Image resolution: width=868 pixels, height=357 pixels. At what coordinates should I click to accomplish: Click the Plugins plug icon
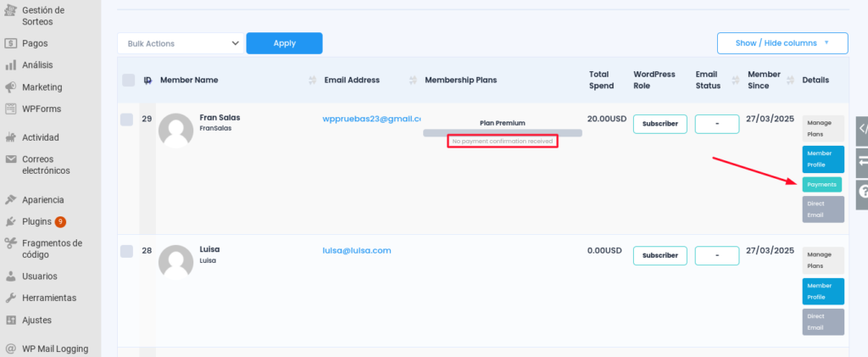10,222
